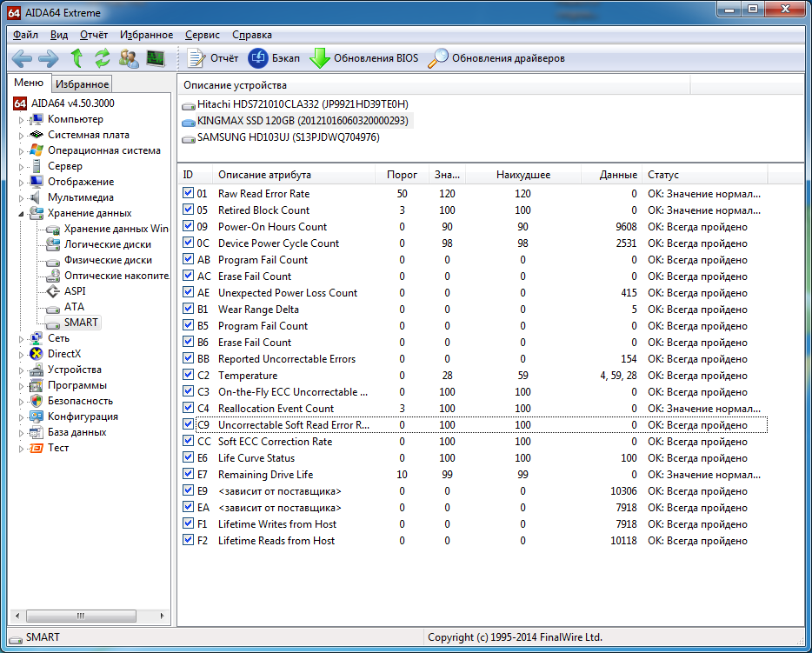The image size is (812, 653).
Task: Open the Избранное menu in the menu bar
Action: (147, 35)
